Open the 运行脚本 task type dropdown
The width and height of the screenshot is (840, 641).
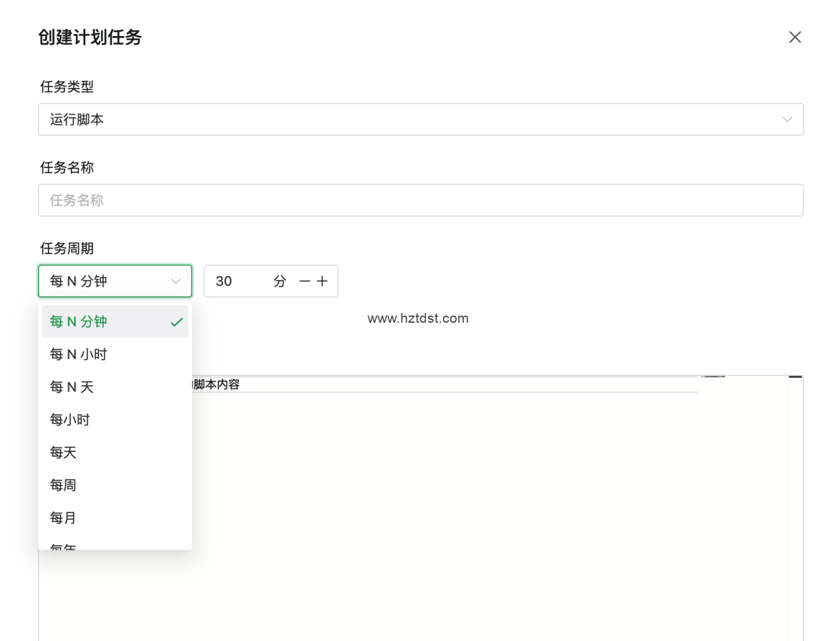point(420,119)
